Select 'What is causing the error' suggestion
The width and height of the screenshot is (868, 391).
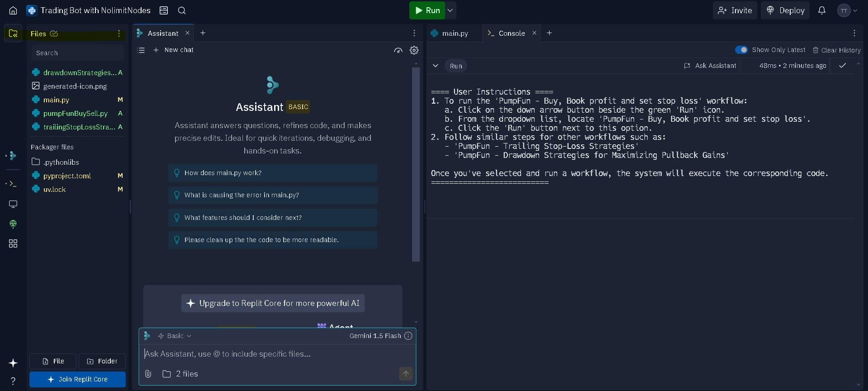[x=273, y=195]
